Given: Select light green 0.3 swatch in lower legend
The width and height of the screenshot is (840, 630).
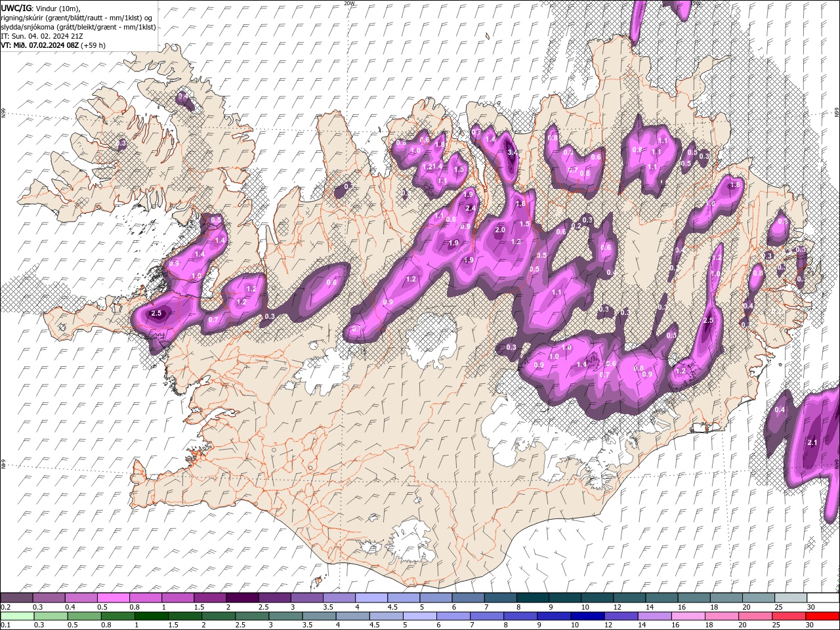Looking at the screenshot, I should 51,616.
